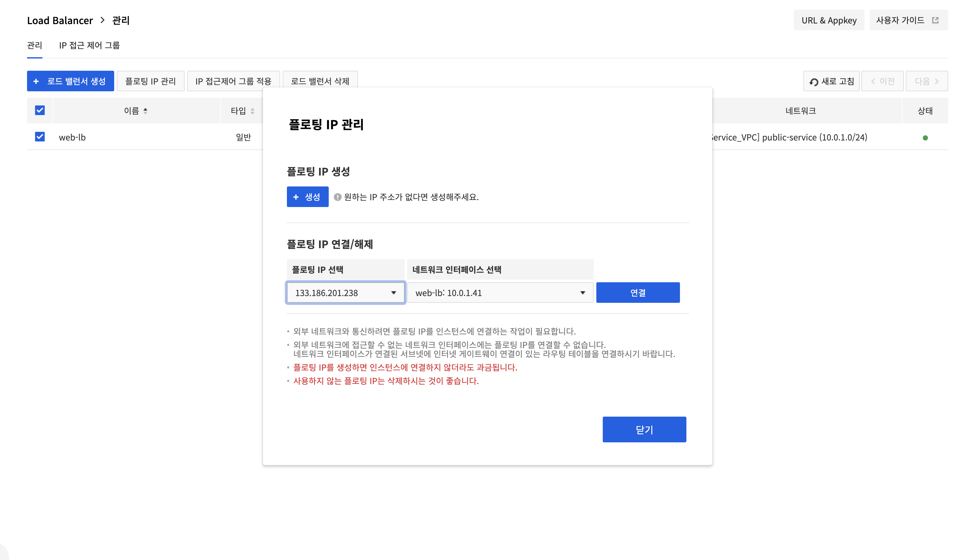Click the 상태 column header
Image resolution: width=963 pixels, height=560 pixels.
(925, 111)
